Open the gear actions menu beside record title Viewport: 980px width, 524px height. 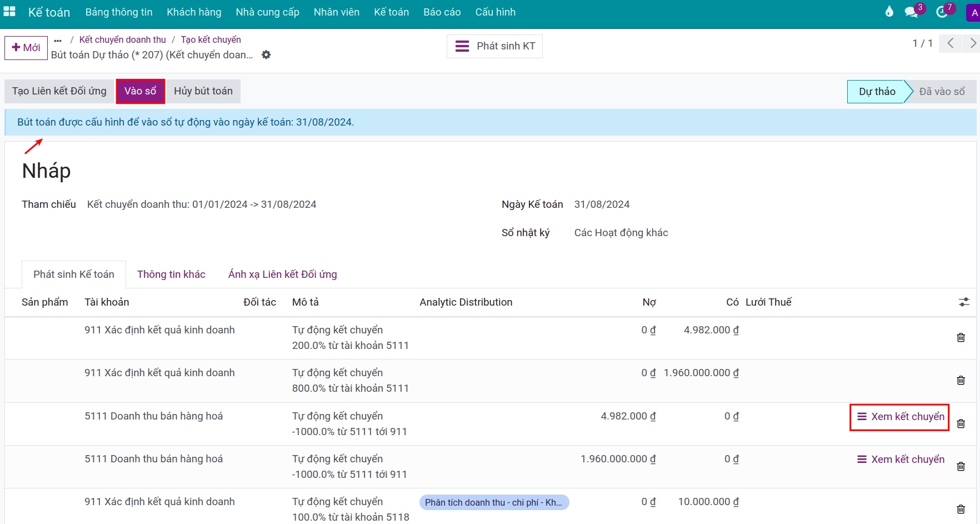[266, 54]
